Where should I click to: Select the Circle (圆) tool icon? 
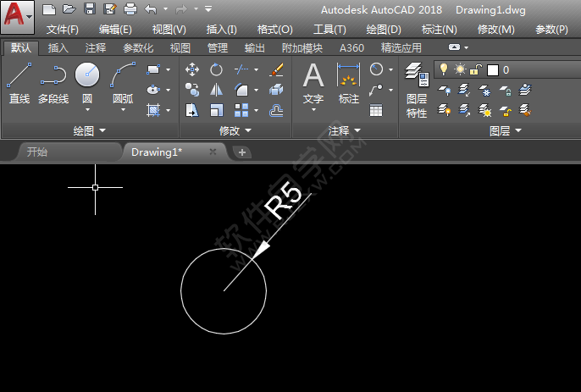click(87, 75)
